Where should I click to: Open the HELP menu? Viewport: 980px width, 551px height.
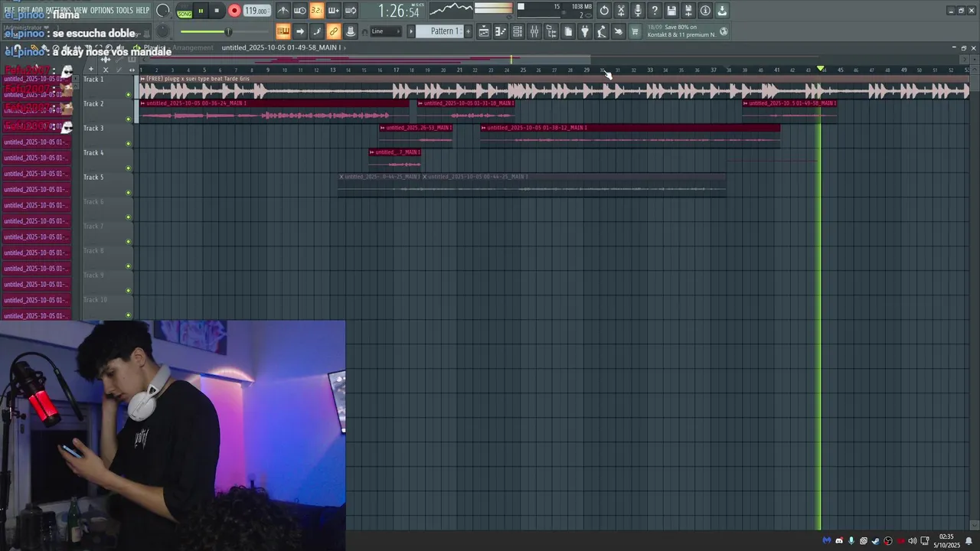(x=143, y=10)
